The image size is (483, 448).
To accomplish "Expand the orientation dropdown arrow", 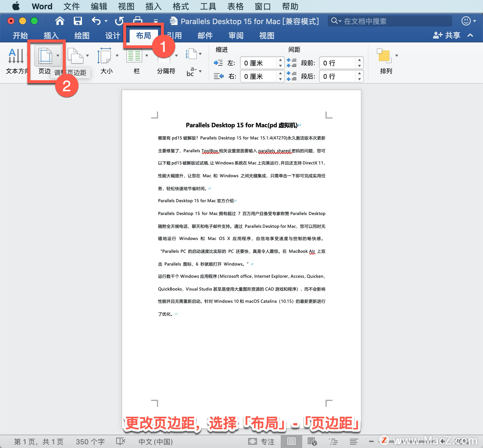I will tap(87, 56).
